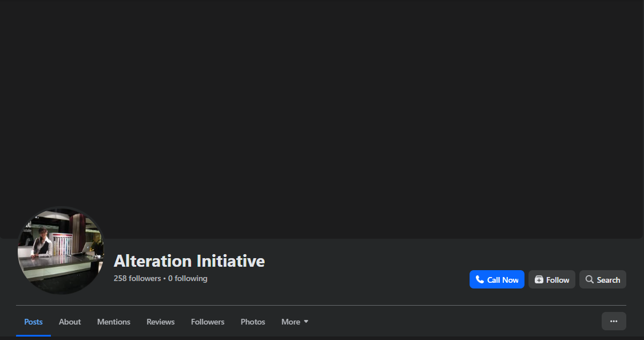Open the 0 following link

[188, 278]
